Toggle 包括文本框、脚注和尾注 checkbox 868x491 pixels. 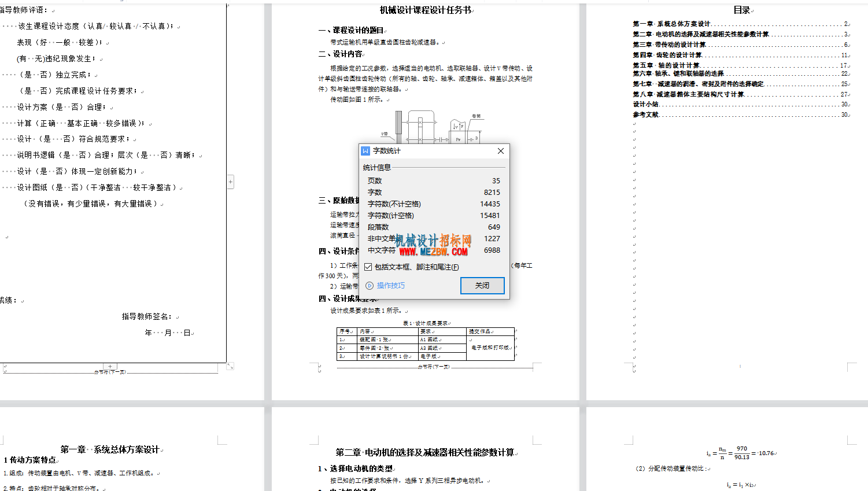pyautogui.click(x=368, y=267)
